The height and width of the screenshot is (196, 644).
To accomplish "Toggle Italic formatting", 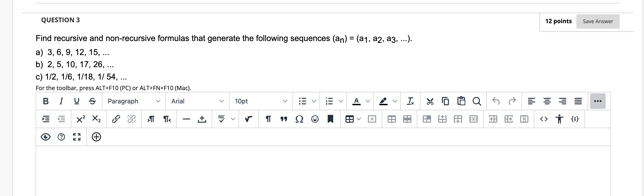I will click(61, 101).
